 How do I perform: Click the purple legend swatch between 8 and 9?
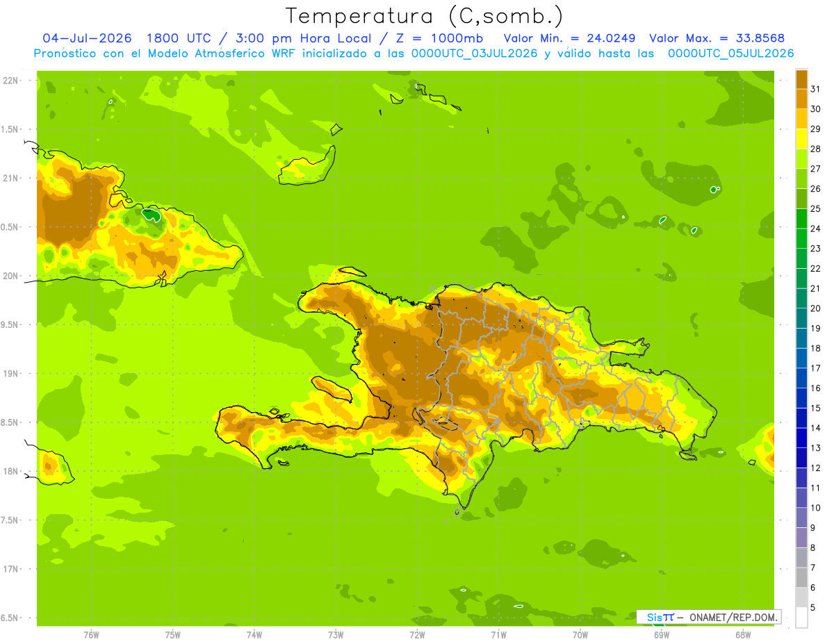pos(801,538)
